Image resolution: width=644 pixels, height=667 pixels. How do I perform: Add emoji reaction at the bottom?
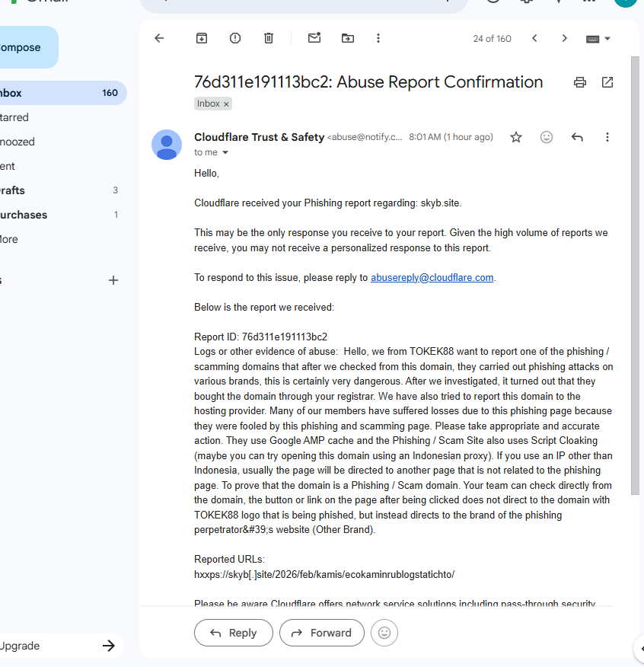click(x=384, y=633)
